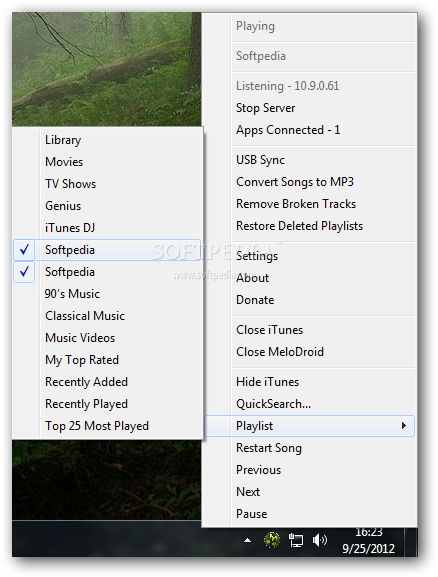Open the taskbar clock showing 16:23
The height and width of the screenshot is (577, 438).
(368, 540)
